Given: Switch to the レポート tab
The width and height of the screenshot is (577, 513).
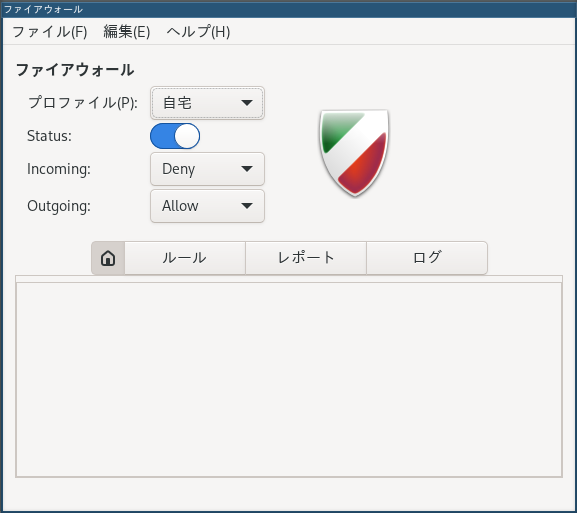Looking at the screenshot, I should click(306, 258).
